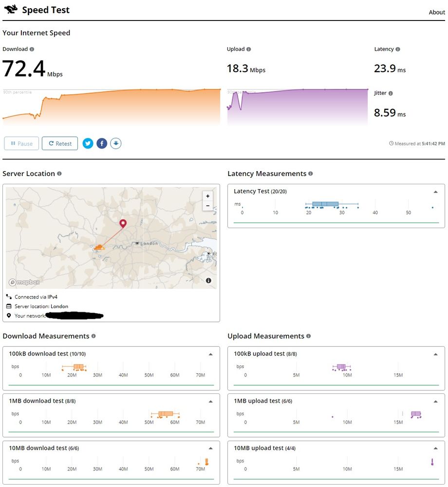Open the Latency info tooltip
Screen dimensions: 448x487
[x=399, y=49]
